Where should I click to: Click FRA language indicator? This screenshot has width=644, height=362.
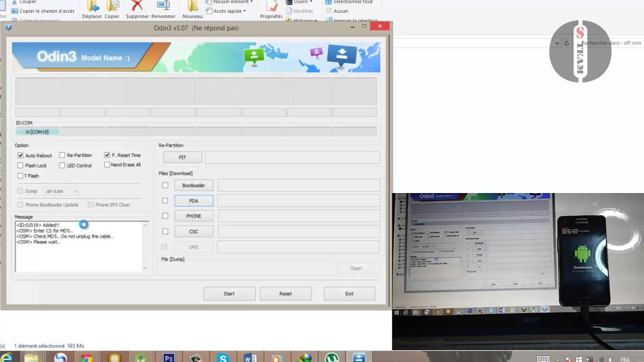coord(625,359)
